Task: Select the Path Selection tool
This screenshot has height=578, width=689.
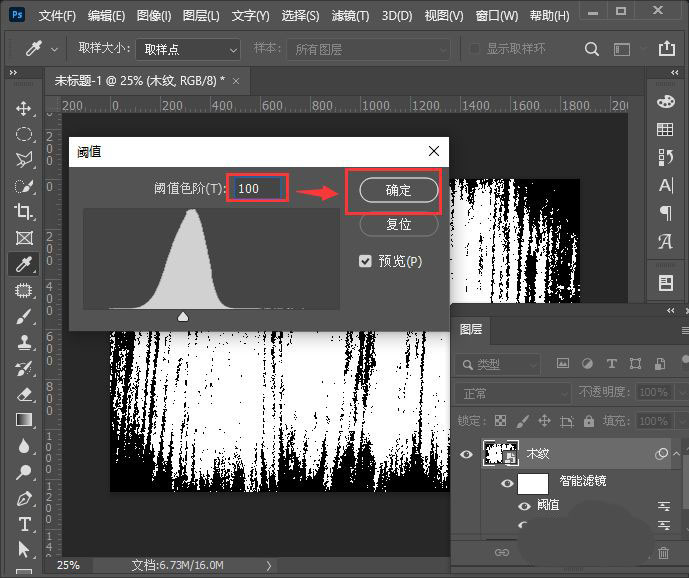Action: (23, 549)
